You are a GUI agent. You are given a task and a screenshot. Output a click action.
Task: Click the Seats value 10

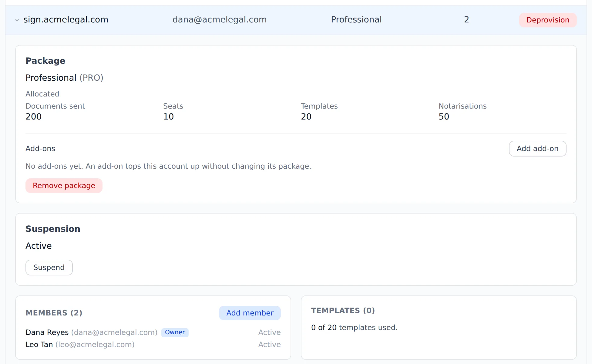tap(169, 116)
